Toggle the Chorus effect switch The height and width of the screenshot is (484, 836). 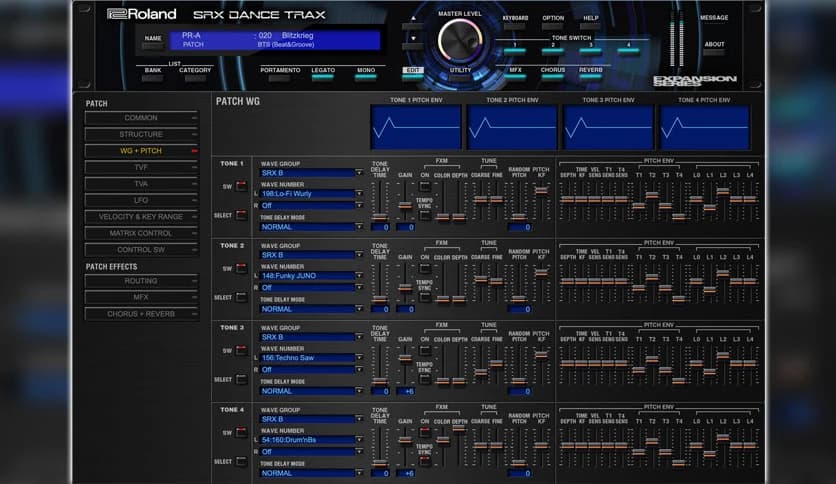tap(553, 78)
